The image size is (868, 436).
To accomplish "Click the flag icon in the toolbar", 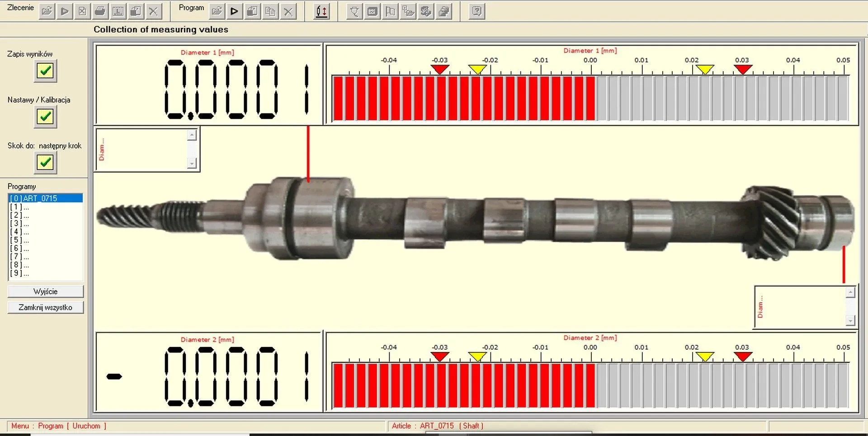I will pos(390,11).
